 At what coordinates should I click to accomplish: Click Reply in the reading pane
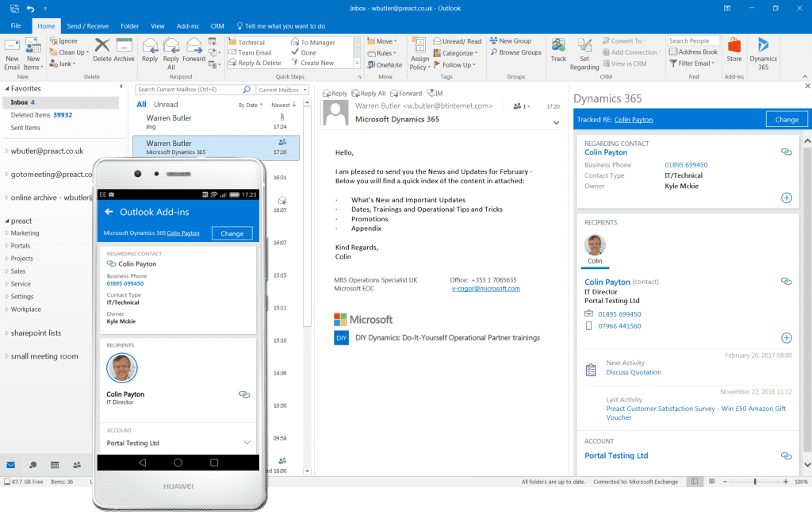pos(335,94)
